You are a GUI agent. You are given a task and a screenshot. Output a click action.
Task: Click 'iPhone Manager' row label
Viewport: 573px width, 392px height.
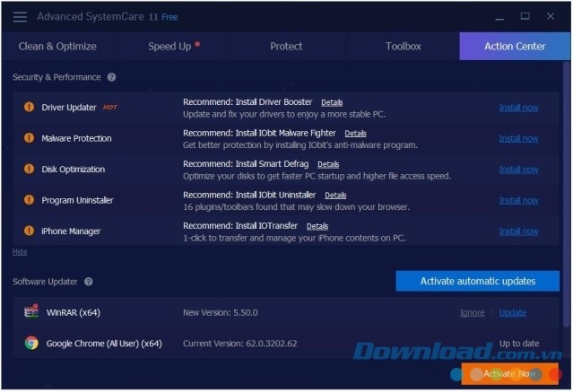tap(71, 231)
